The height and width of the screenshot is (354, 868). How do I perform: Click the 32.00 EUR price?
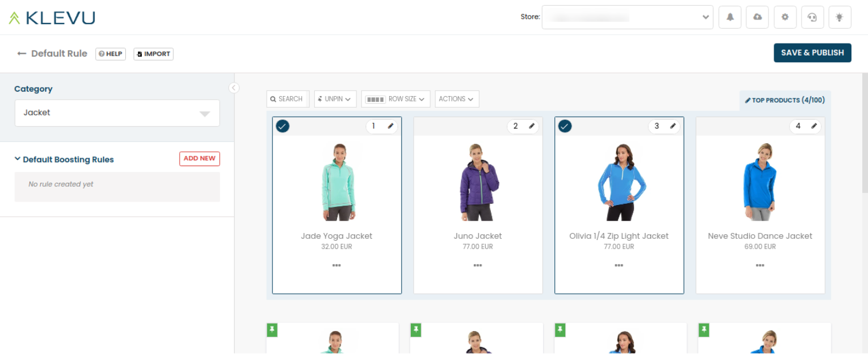tap(336, 247)
